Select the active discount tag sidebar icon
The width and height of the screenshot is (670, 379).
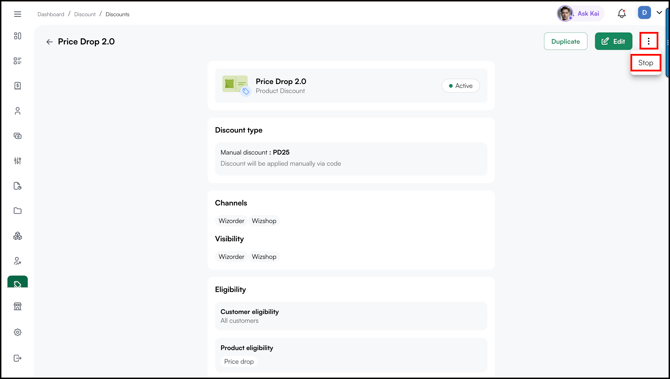click(18, 282)
